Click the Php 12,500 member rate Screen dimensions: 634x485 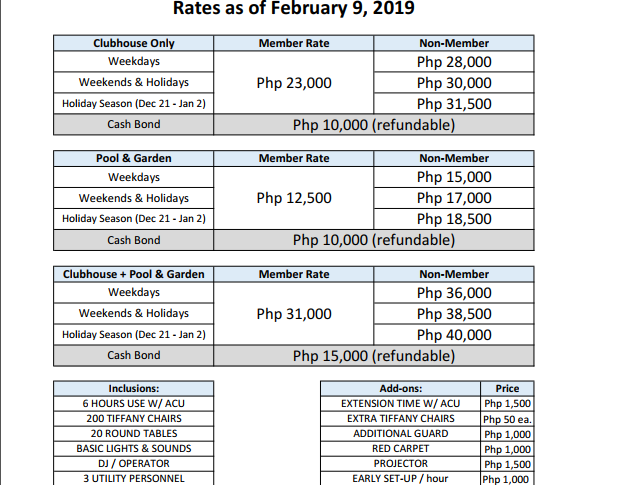click(294, 198)
